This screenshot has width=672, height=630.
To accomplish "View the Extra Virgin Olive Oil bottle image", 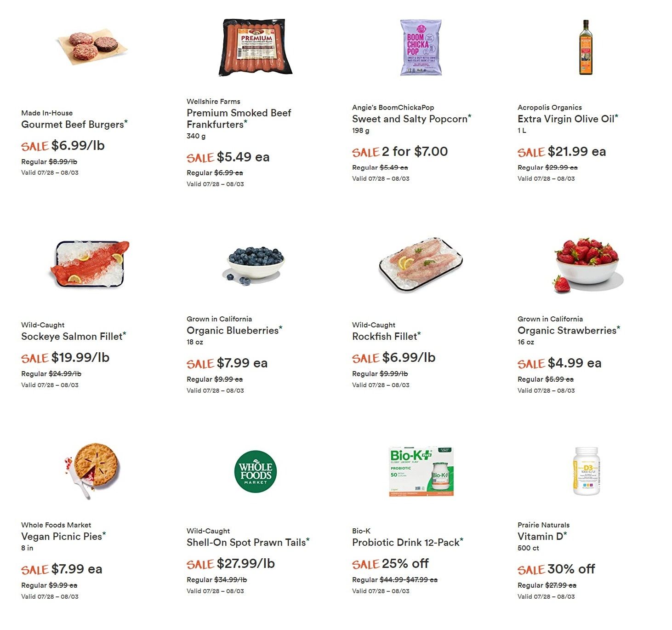I will pos(586,47).
